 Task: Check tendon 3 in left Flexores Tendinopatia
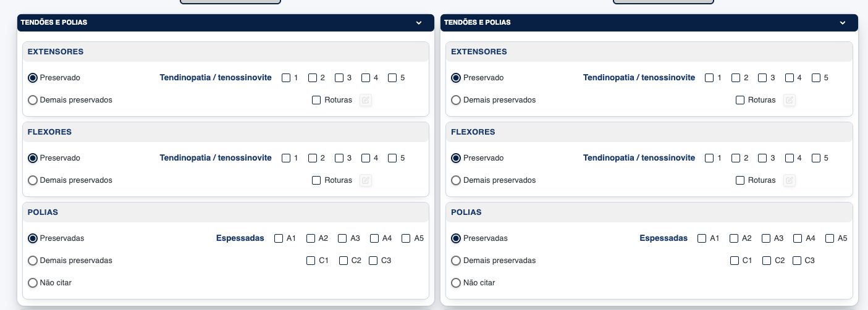pos(339,158)
